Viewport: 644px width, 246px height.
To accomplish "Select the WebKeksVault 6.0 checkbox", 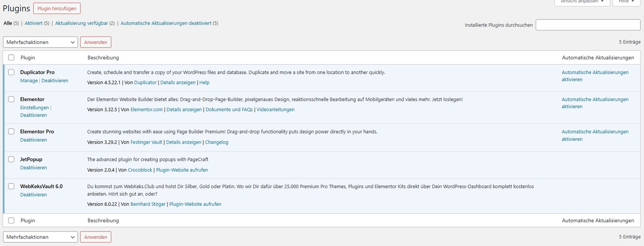I will click(11, 186).
